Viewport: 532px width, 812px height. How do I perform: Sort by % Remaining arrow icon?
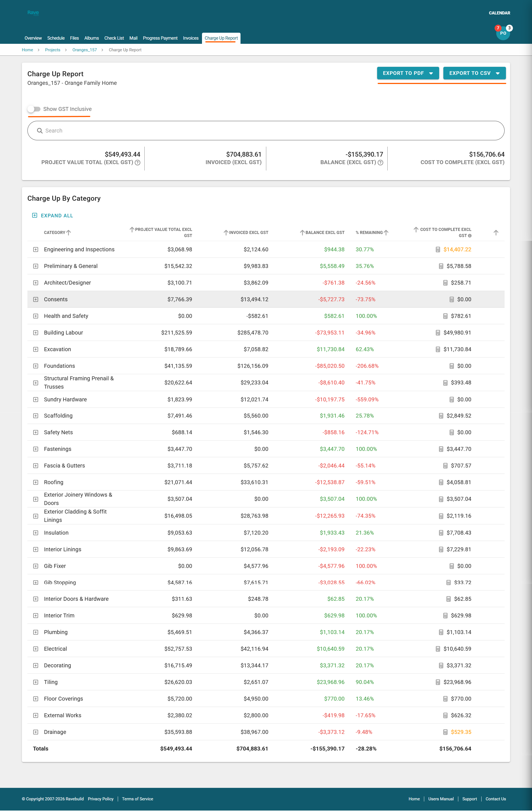click(386, 232)
